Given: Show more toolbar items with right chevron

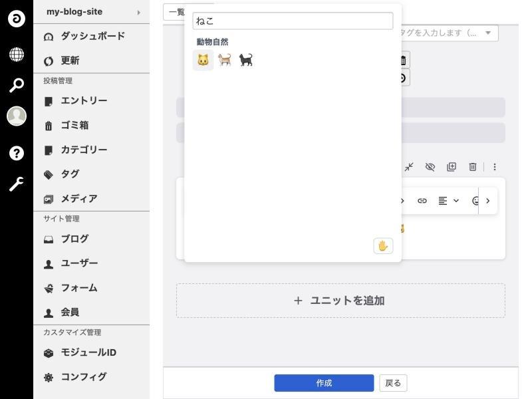Looking at the screenshot, I should click(488, 201).
